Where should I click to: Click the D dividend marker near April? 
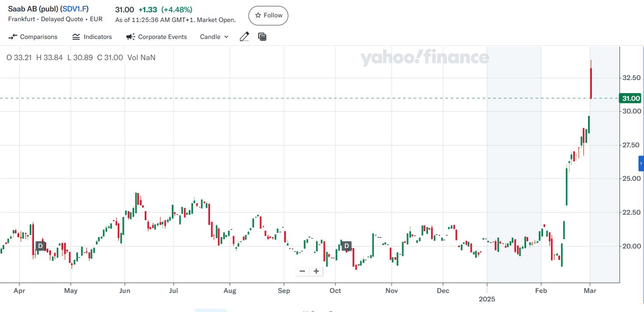(x=40, y=246)
